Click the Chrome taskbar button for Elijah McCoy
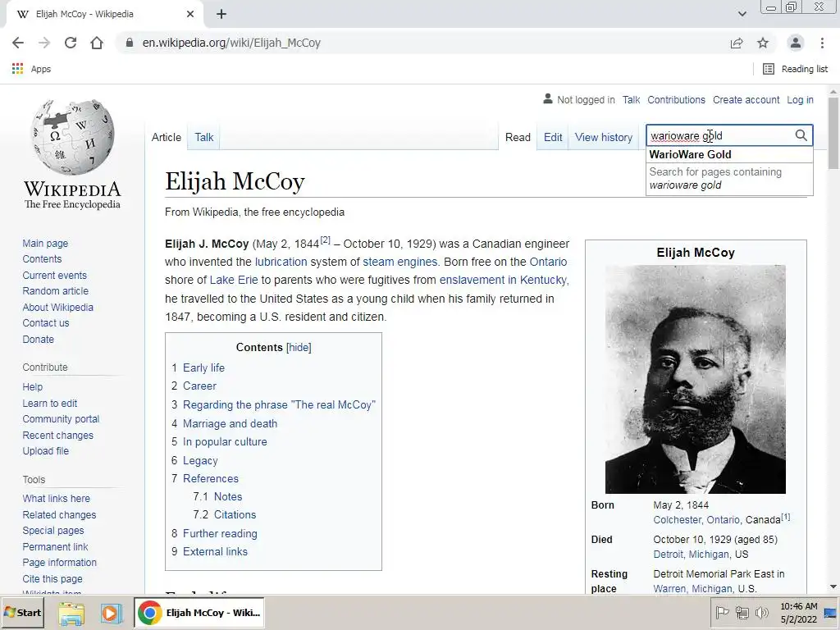 tap(199, 612)
